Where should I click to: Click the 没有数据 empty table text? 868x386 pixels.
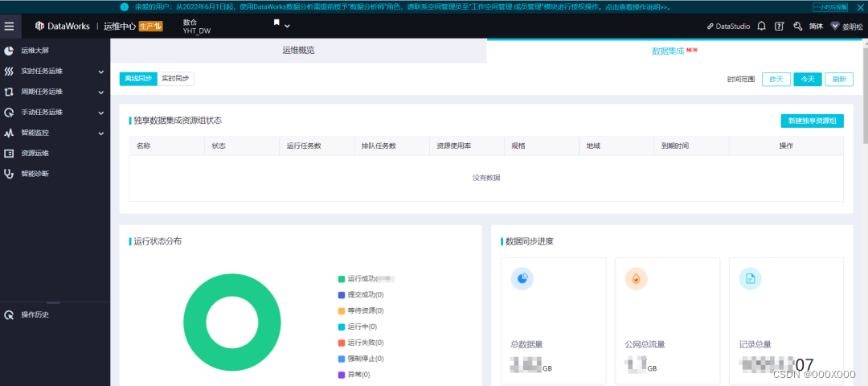point(486,178)
